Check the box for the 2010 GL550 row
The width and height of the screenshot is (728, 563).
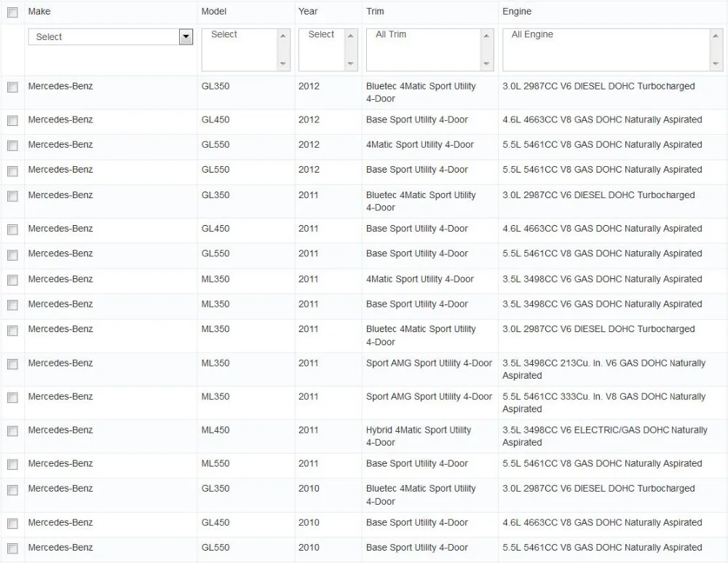tap(12, 548)
